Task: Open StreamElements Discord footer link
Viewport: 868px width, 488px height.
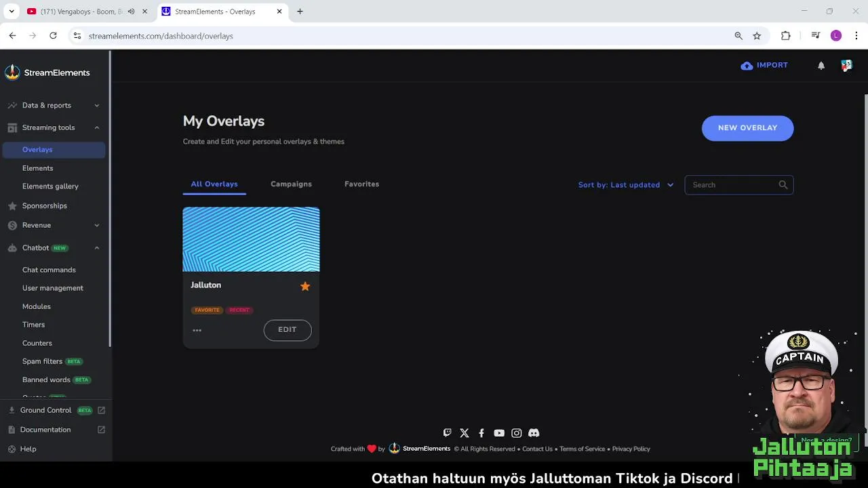Action: tap(534, 433)
